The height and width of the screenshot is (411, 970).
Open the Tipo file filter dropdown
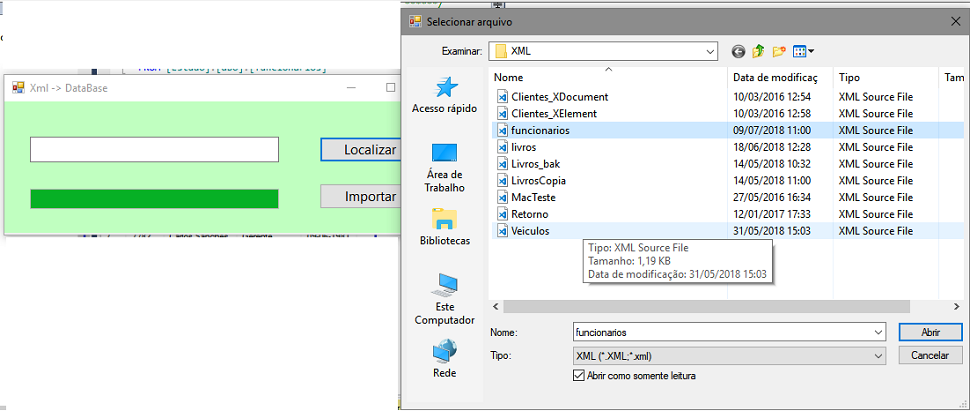877,355
